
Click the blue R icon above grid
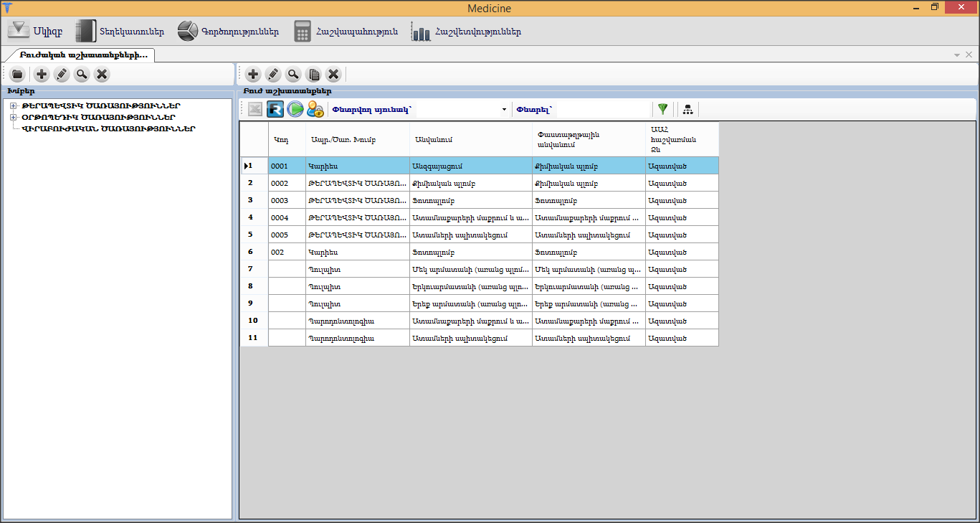coord(275,109)
